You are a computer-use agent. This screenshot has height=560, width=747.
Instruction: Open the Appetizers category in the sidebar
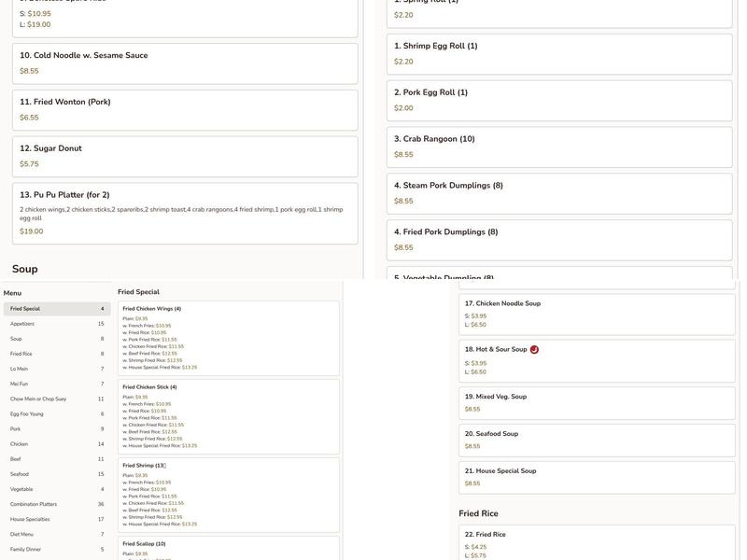(x=56, y=324)
